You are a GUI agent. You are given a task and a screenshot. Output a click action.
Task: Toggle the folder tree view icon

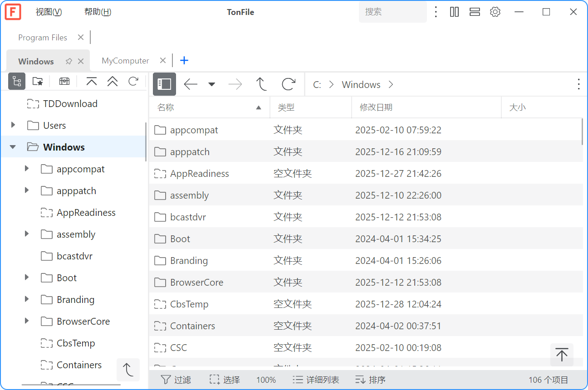coord(17,81)
